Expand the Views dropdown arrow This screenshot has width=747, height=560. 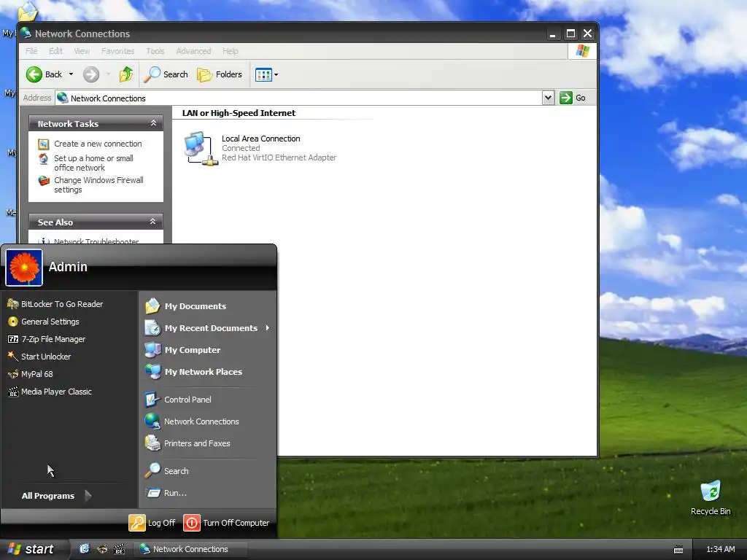pyautogui.click(x=276, y=75)
